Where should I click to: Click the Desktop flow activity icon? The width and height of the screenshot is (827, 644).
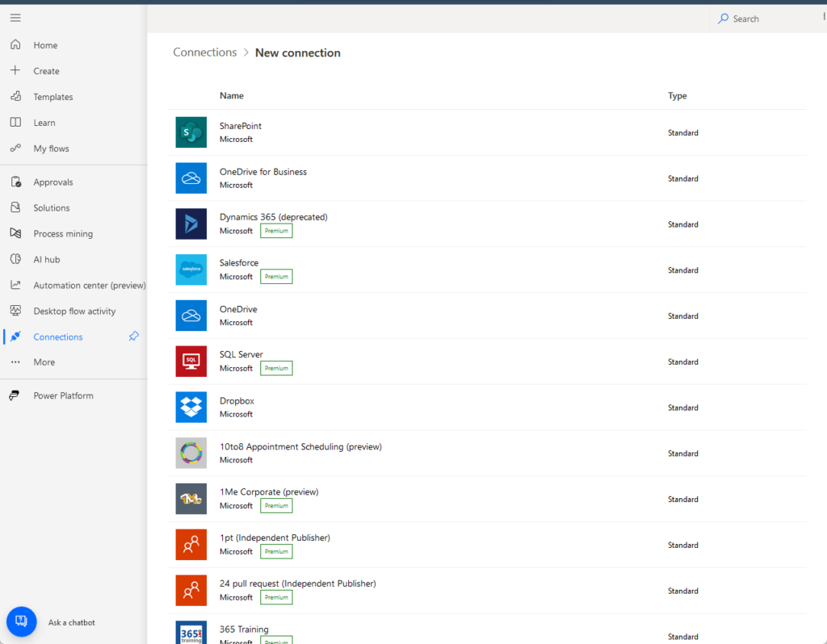click(15, 311)
